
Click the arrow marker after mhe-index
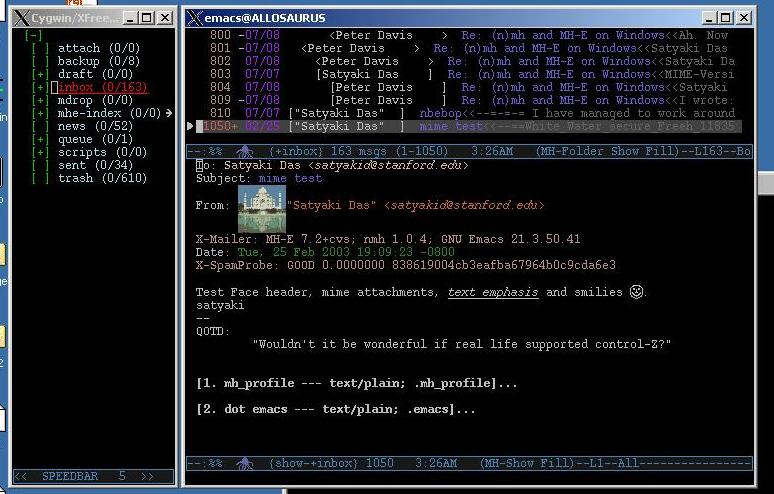click(x=169, y=113)
